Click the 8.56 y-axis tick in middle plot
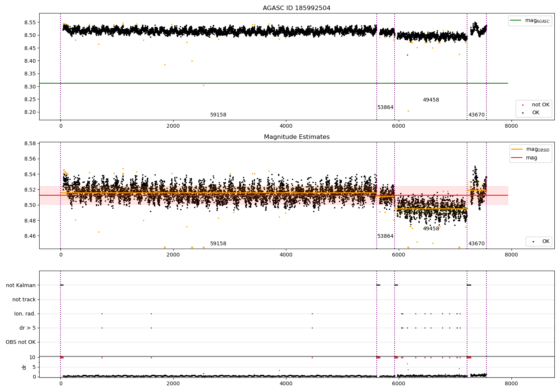 click(30, 159)
